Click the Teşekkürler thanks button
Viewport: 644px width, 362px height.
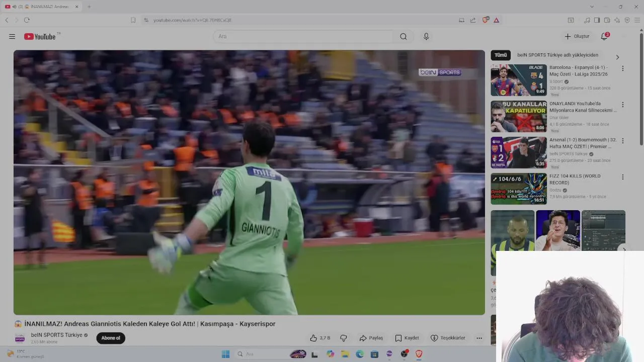point(448,338)
